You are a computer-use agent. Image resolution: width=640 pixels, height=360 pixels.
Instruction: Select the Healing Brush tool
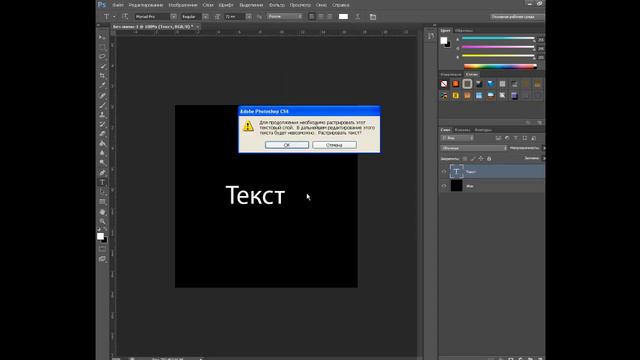(x=102, y=96)
